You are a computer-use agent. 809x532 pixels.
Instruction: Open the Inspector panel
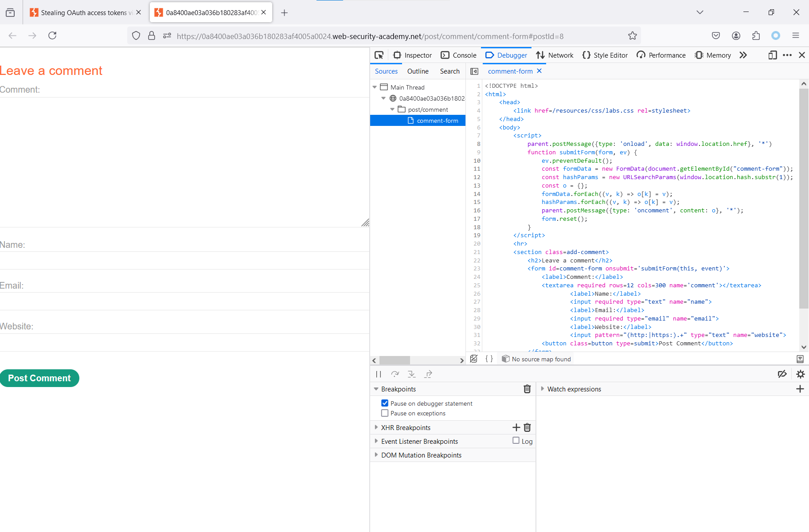pos(412,55)
